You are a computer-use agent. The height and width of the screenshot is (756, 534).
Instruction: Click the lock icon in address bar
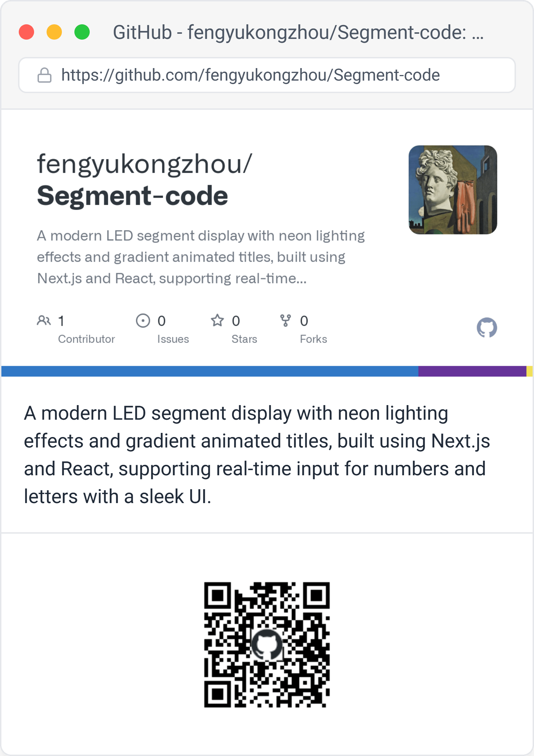click(44, 75)
